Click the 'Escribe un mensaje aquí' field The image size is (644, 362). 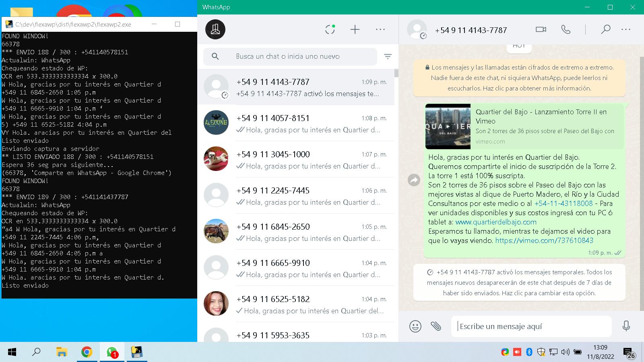(x=531, y=326)
